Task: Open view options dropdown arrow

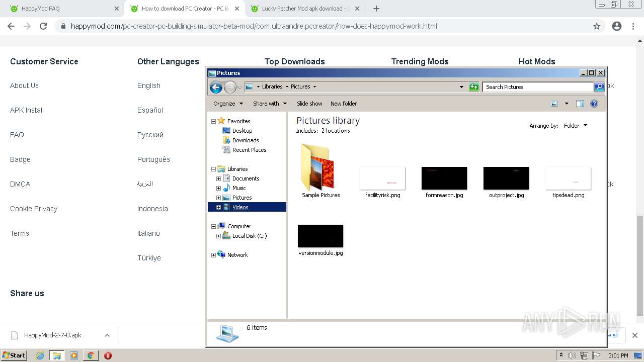Action: click(x=567, y=104)
